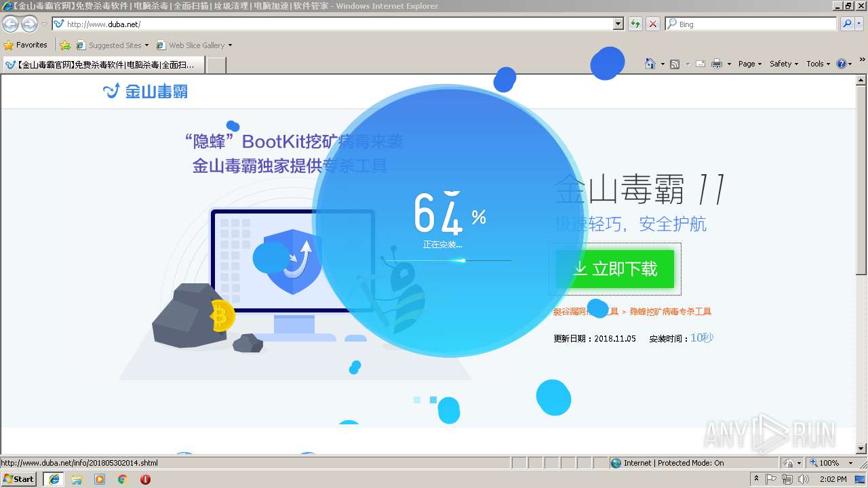Click Internet Protected Mode status bar zone
The width and height of the screenshot is (868, 488).
point(694,463)
